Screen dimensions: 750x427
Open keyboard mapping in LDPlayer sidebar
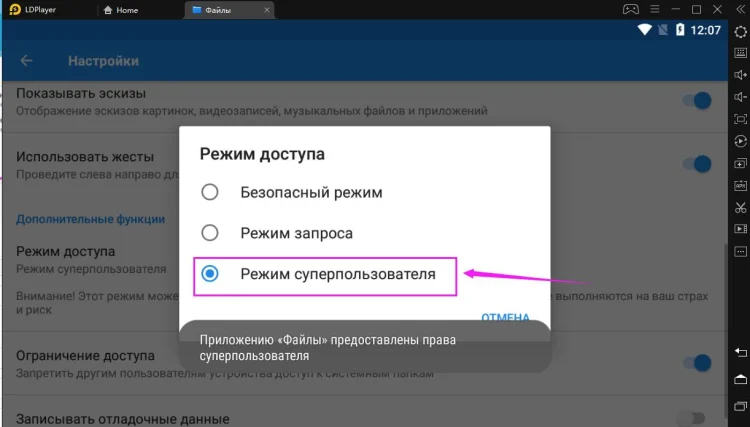tap(740, 53)
